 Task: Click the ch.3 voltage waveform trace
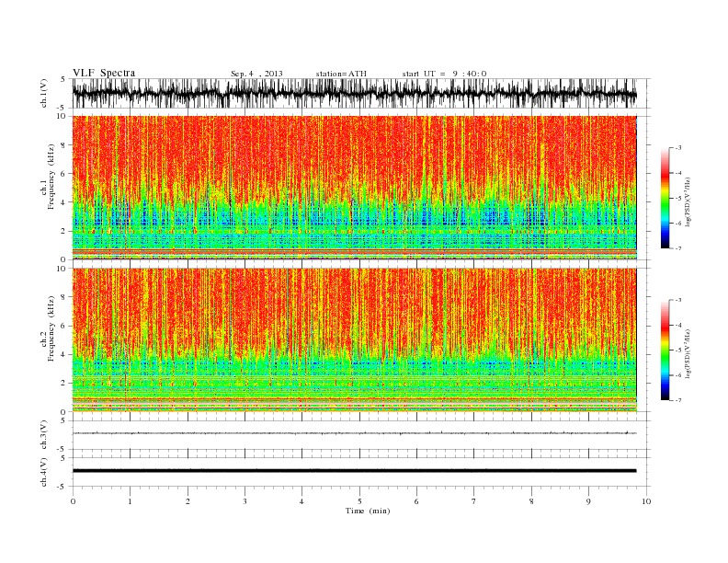coord(354,433)
